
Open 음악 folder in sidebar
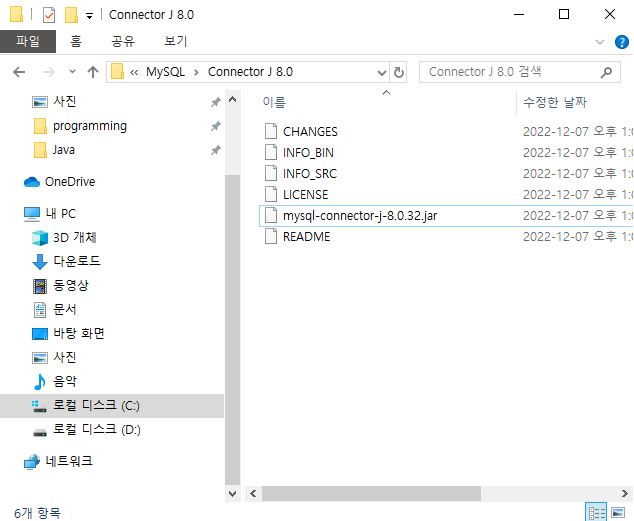(65, 381)
